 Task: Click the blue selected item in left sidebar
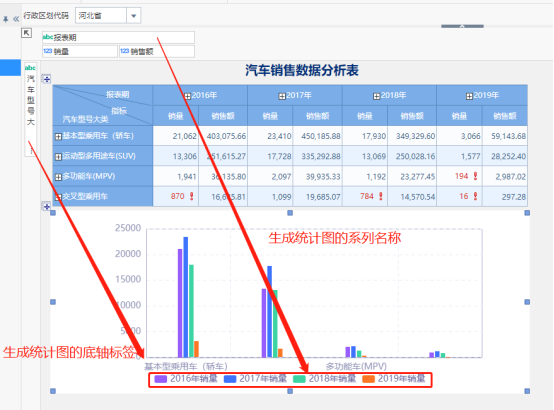(x=10, y=68)
